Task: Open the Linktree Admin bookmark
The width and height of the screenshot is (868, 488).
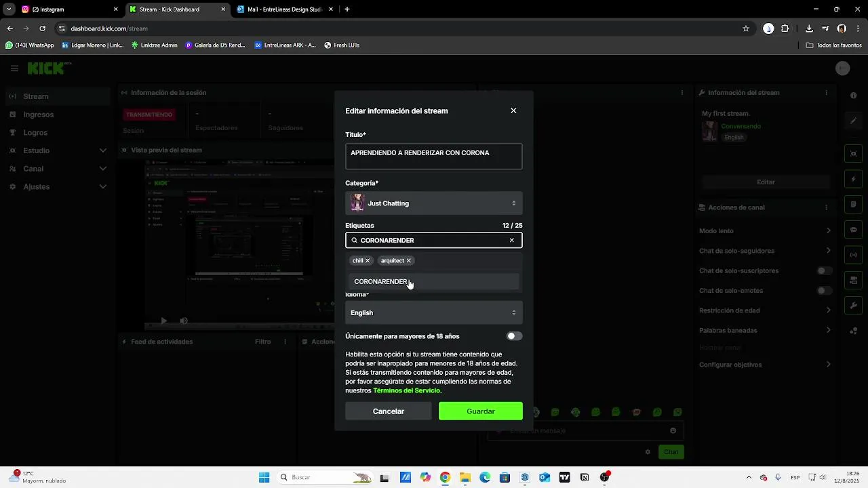Action: tap(154, 45)
